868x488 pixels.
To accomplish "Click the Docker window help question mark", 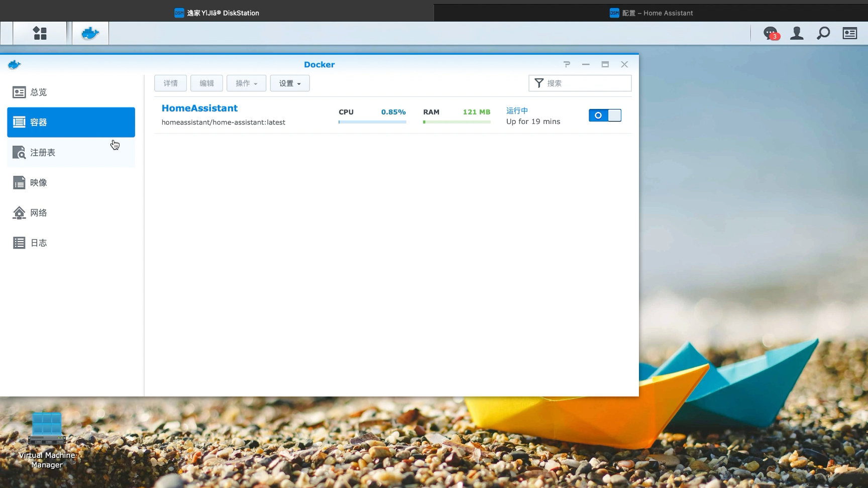I will (x=567, y=64).
